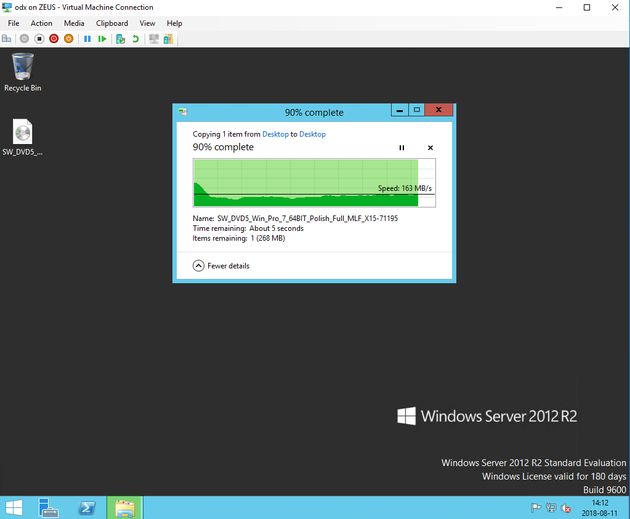Open Action Center flag tray icon
Viewport: 630px width, 519px height.
536,508
